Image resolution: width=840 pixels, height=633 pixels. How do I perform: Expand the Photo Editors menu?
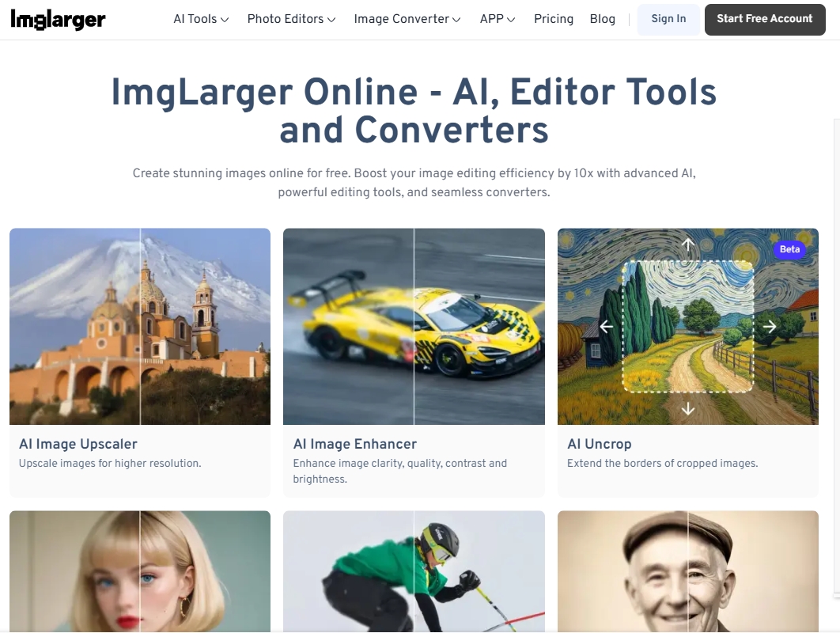point(291,19)
